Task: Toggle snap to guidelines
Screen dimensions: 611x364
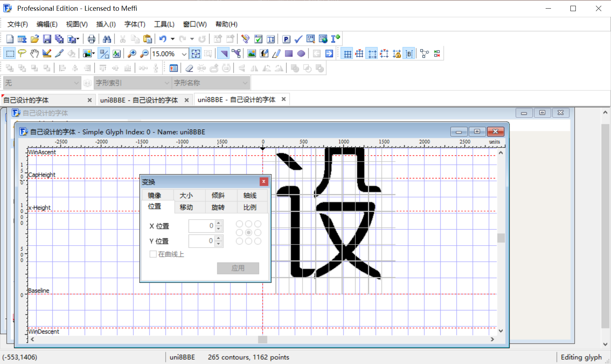Action: (384, 54)
